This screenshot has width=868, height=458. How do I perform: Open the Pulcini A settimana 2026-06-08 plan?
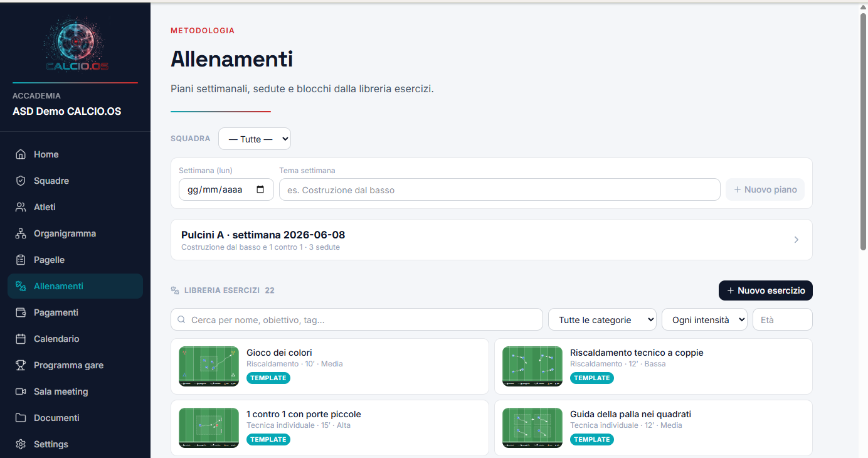[492, 240]
